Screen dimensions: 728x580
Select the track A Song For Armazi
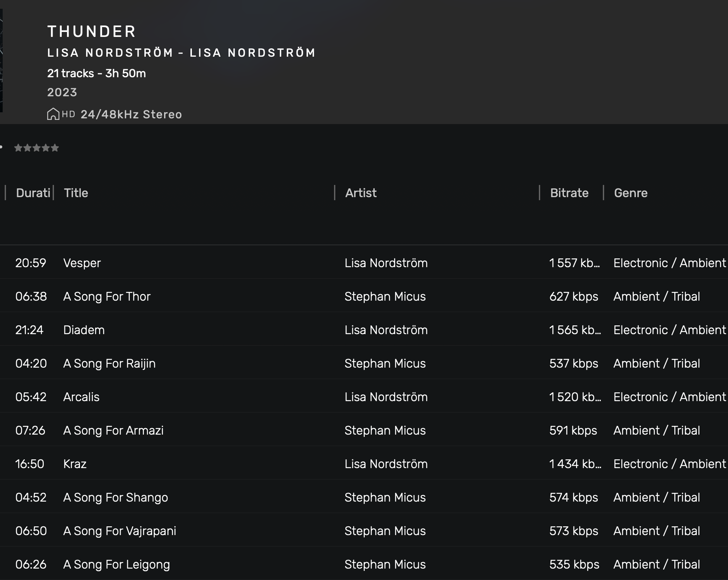click(113, 430)
